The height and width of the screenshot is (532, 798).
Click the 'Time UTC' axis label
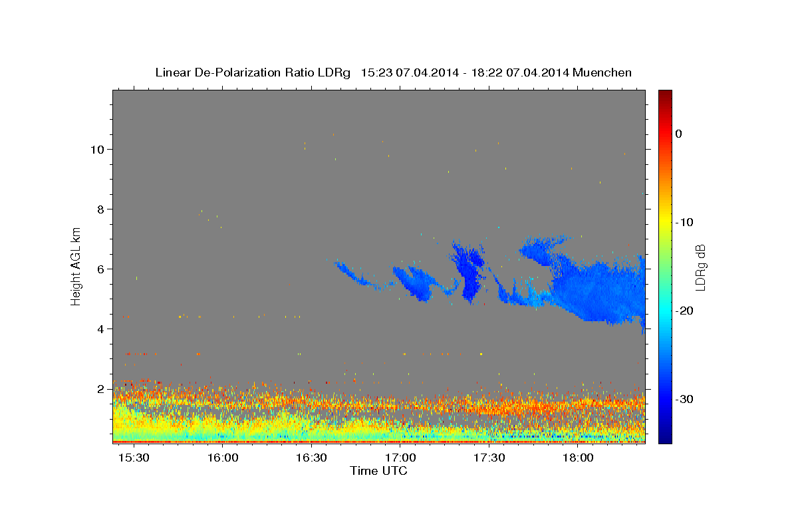[378, 471]
